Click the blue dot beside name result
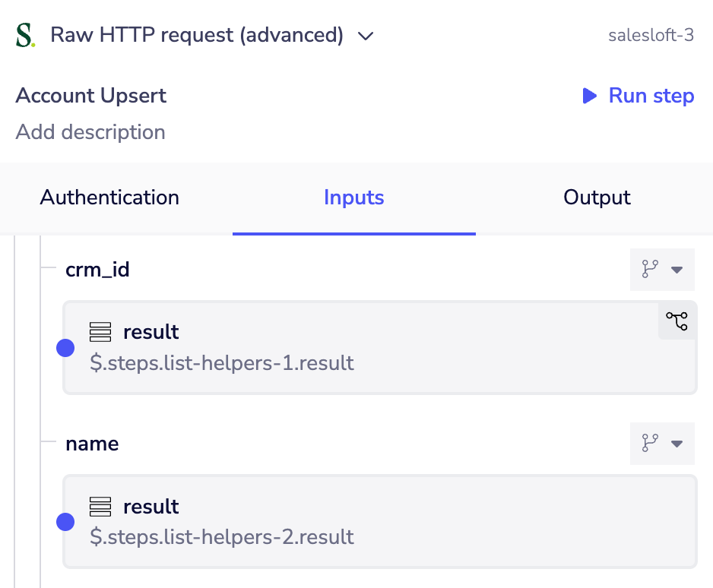713x588 pixels. coord(66,522)
